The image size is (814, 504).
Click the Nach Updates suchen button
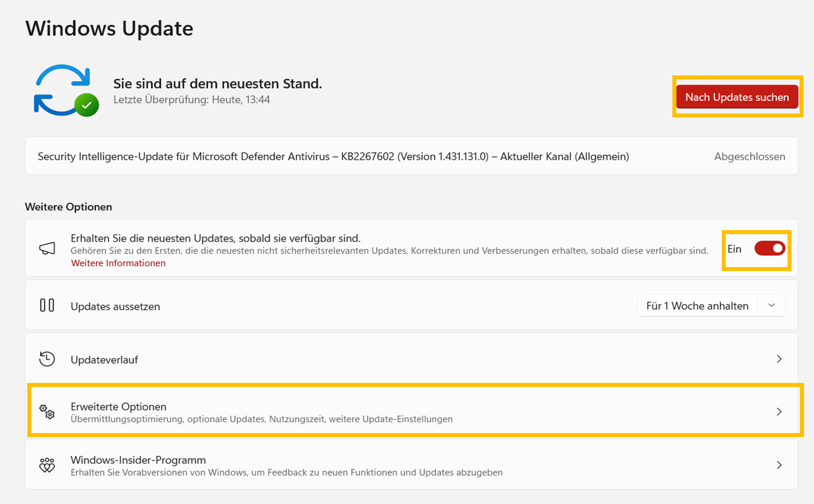pos(737,97)
